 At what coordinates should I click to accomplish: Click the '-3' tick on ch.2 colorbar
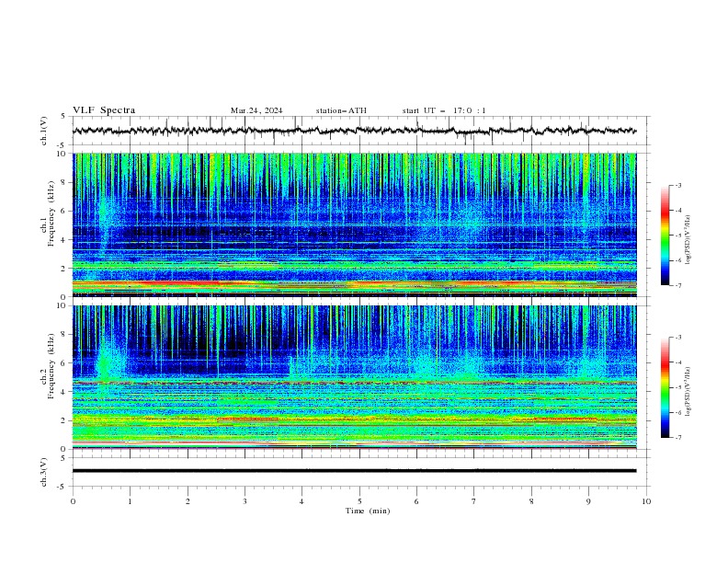click(677, 338)
